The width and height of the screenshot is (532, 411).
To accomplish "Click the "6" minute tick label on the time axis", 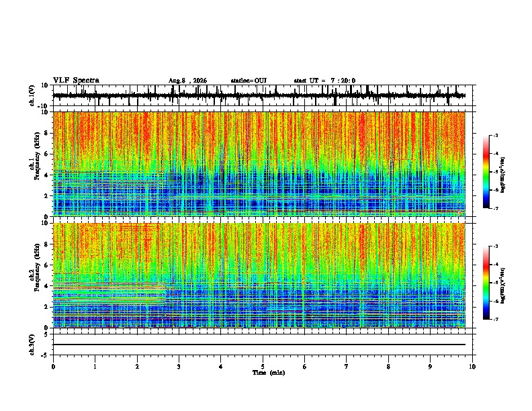I will [305, 367].
